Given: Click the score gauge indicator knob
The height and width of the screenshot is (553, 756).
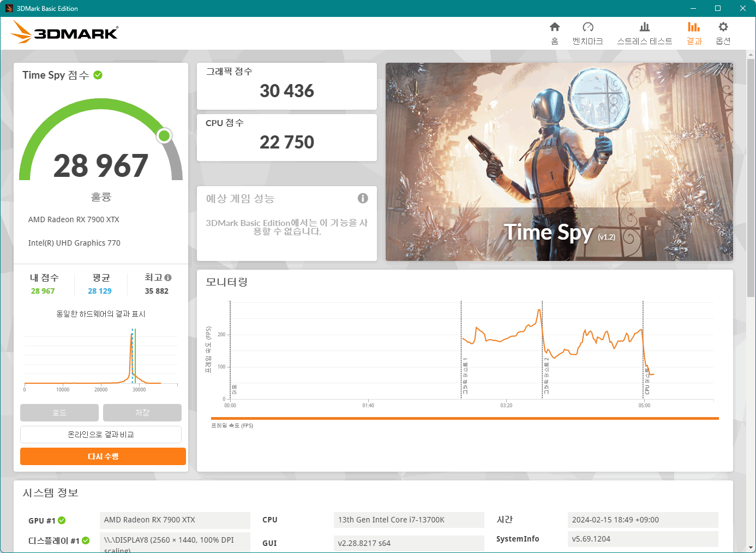Looking at the screenshot, I should [164, 135].
